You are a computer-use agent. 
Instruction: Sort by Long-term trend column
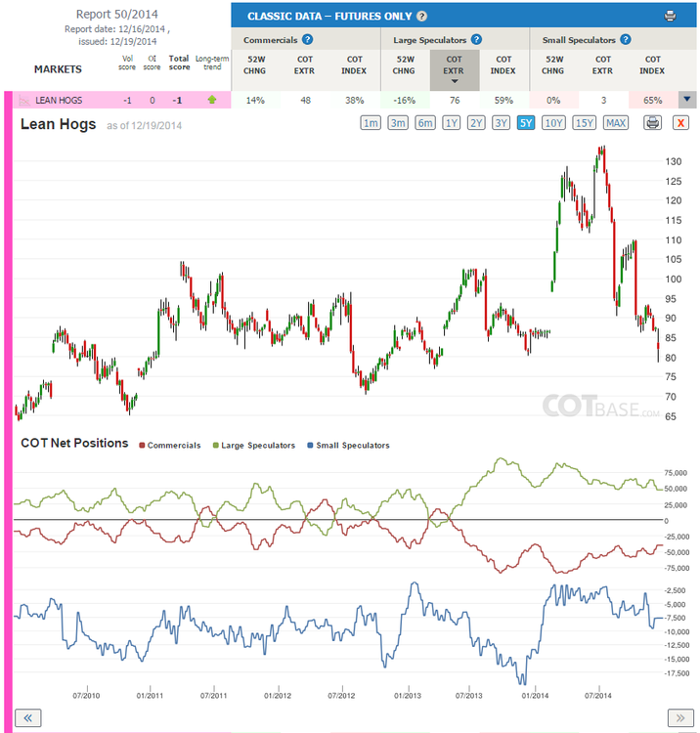[x=212, y=63]
